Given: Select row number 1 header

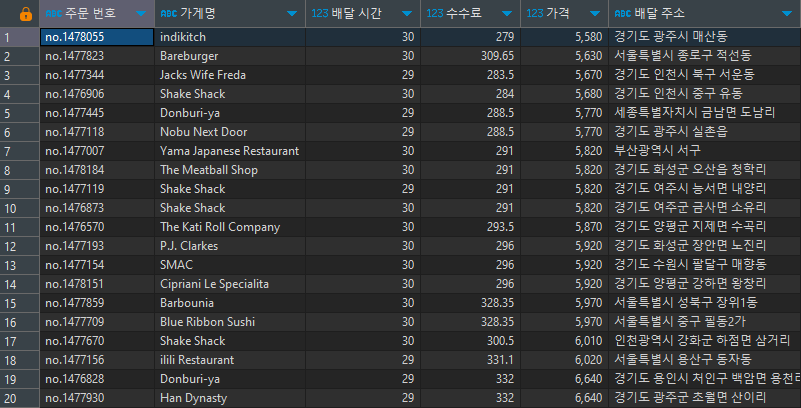Looking at the screenshot, I should pyautogui.click(x=19, y=37).
